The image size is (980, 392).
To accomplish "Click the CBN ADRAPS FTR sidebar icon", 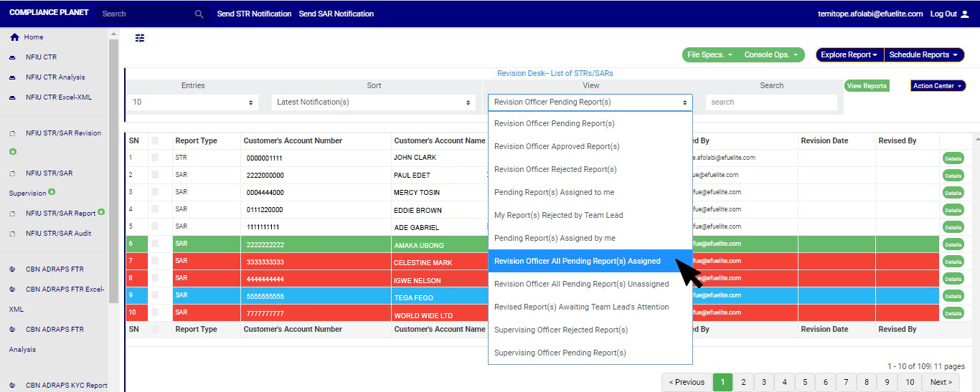I will [x=12, y=269].
